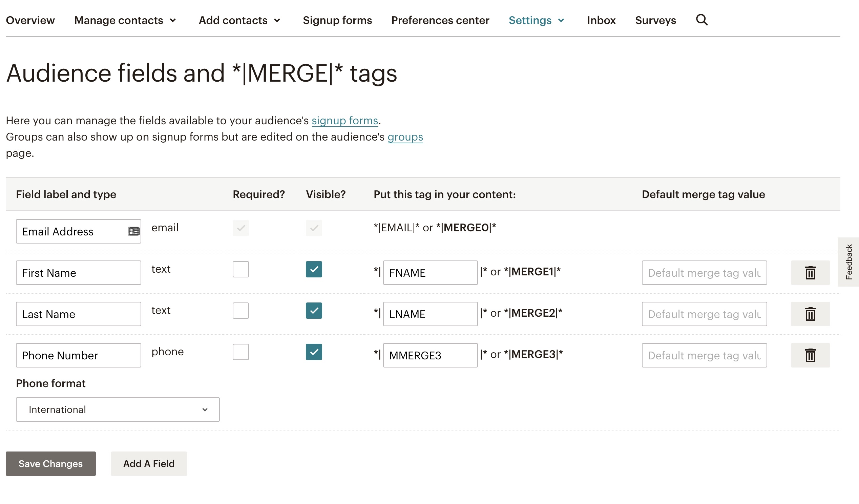
Task: Click the 'Put this tag in your content:' header
Action: (x=444, y=194)
